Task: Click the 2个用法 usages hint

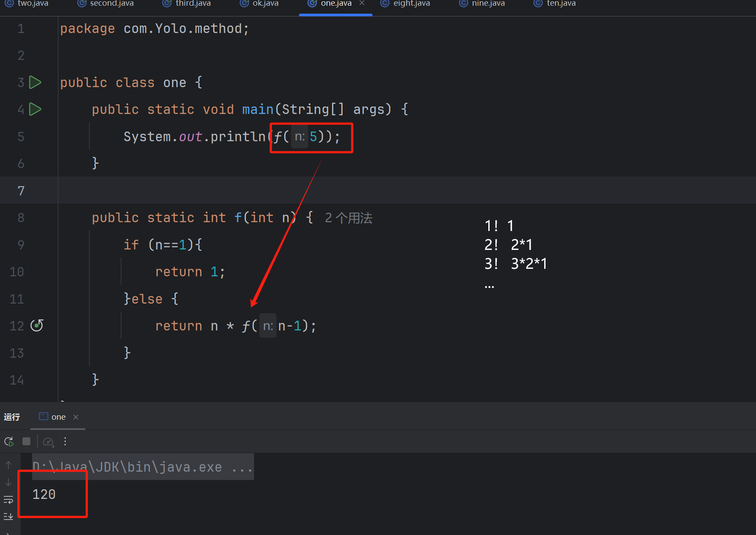Action: [x=348, y=218]
